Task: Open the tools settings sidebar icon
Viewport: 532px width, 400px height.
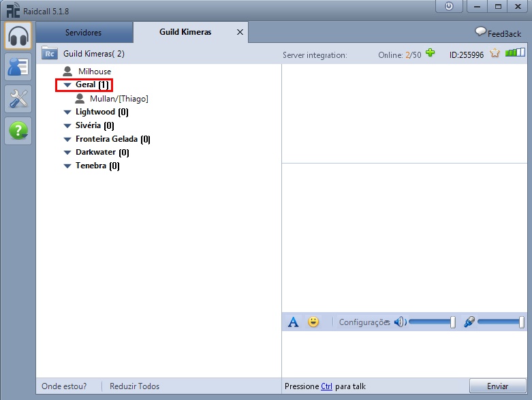Action: point(18,99)
